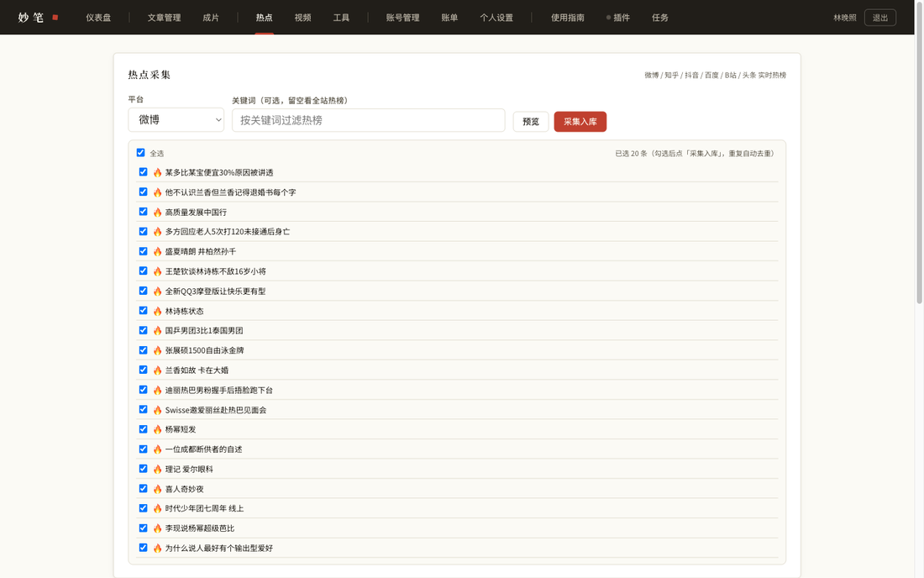Toggle checkbox for 为什么说人最好有个输出型爱好

[143, 548]
